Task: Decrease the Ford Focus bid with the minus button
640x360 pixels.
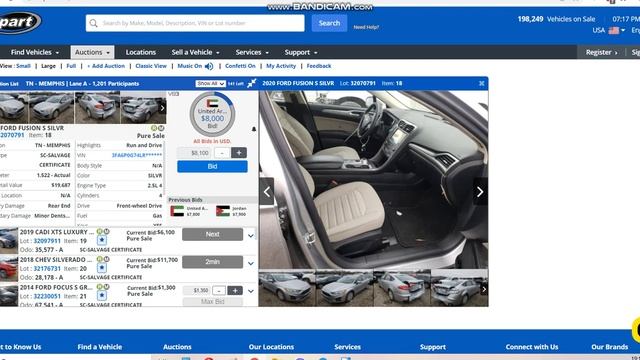Action: click(x=219, y=291)
